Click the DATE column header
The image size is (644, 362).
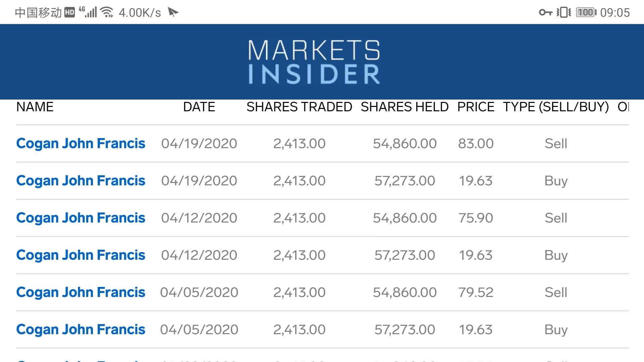click(199, 107)
